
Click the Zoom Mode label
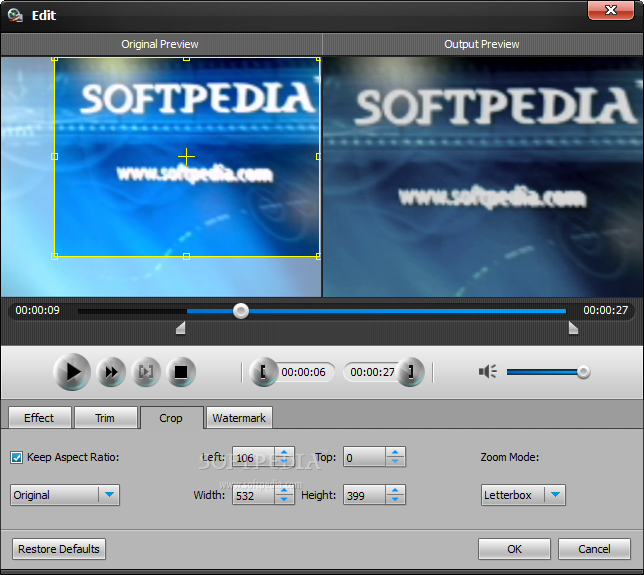click(510, 457)
